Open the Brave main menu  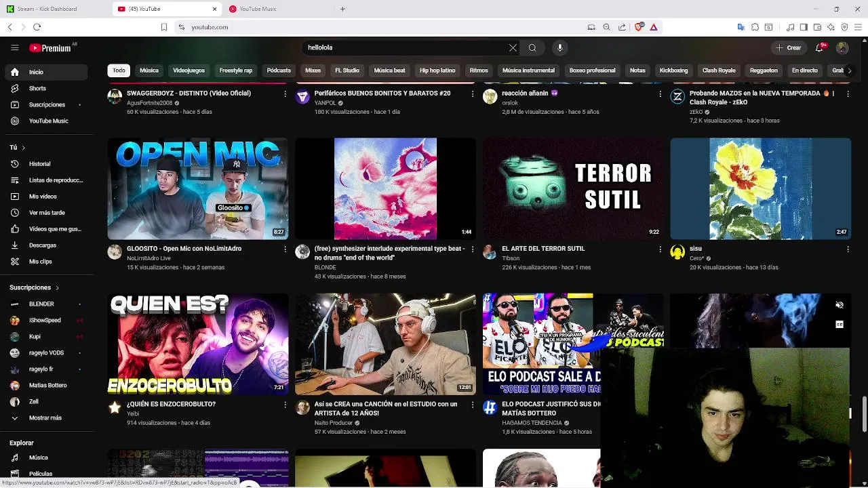tap(858, 27)
